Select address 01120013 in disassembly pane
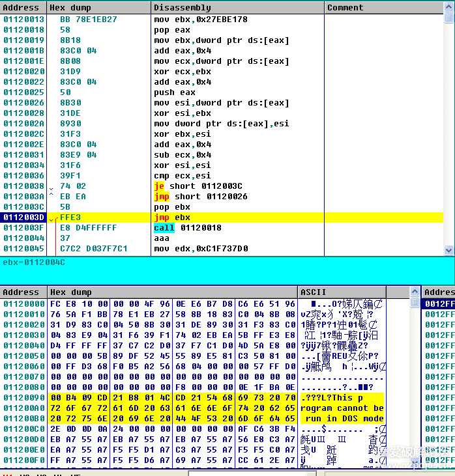The image size is (455, 476). (23, 20)
